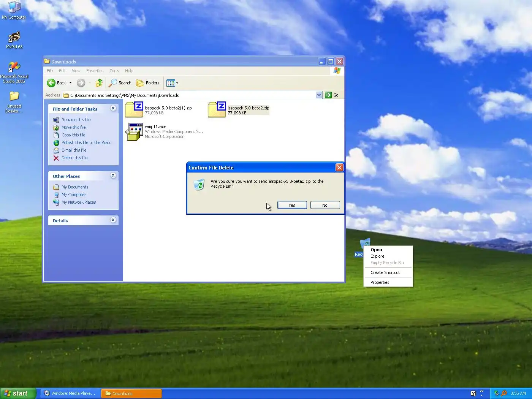
Task: Click Publish this file to the Web
Action: [85, 142]
